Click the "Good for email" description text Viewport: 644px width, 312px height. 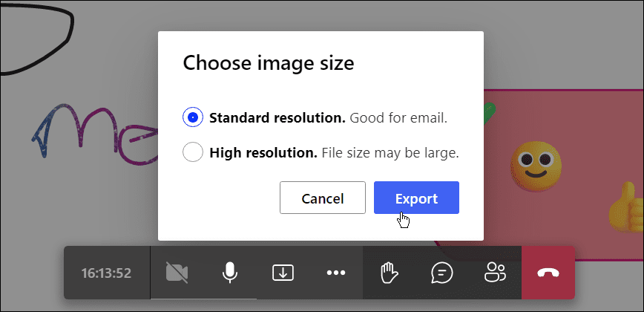[398, 117]
